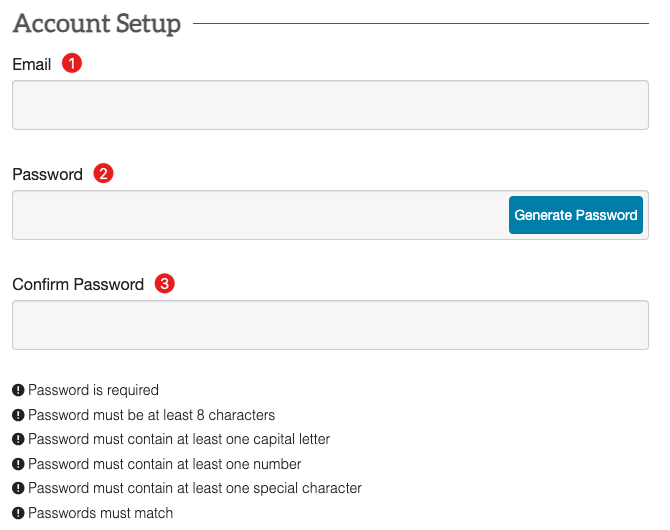
Task: Click the warning icon beside the one number rule
Action: tap(18, 464)
